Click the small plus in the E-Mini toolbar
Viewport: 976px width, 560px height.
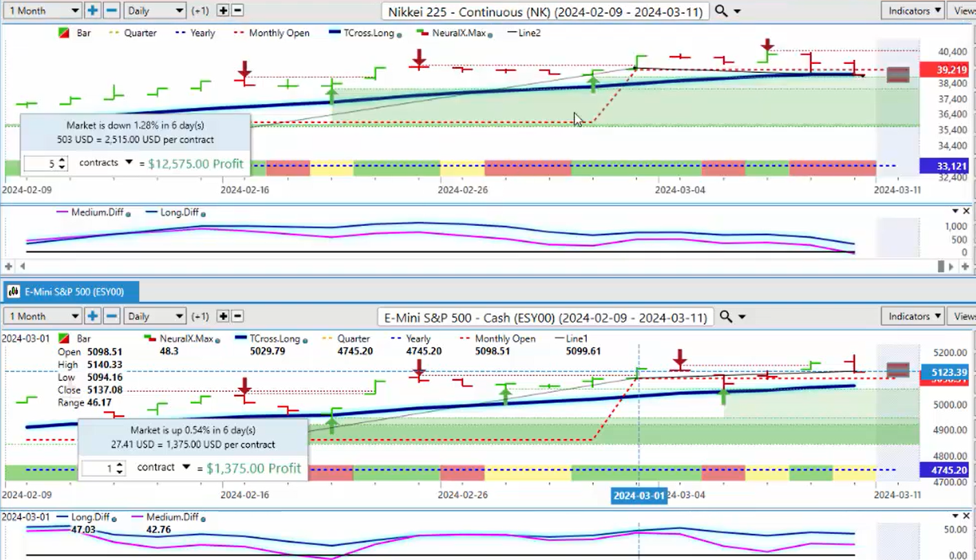[223, 316]
